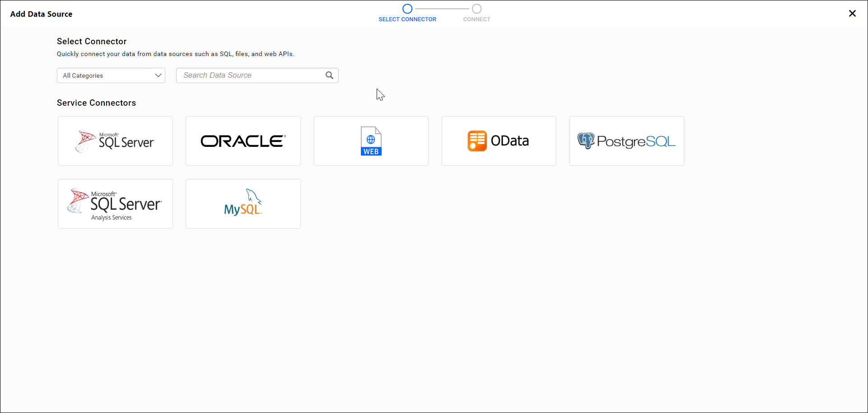Choose the PostgreSQL connector
Image resolution: width=868 pixels, height=413 pixels.
[627, 141]
